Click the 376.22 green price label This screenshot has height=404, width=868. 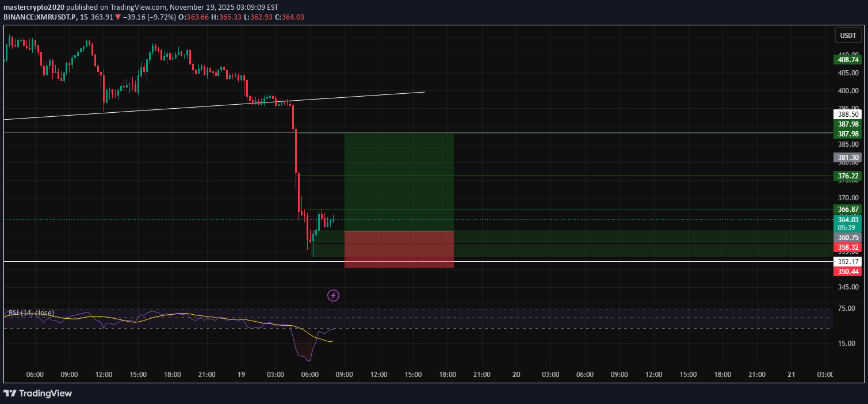click(848, 176)
